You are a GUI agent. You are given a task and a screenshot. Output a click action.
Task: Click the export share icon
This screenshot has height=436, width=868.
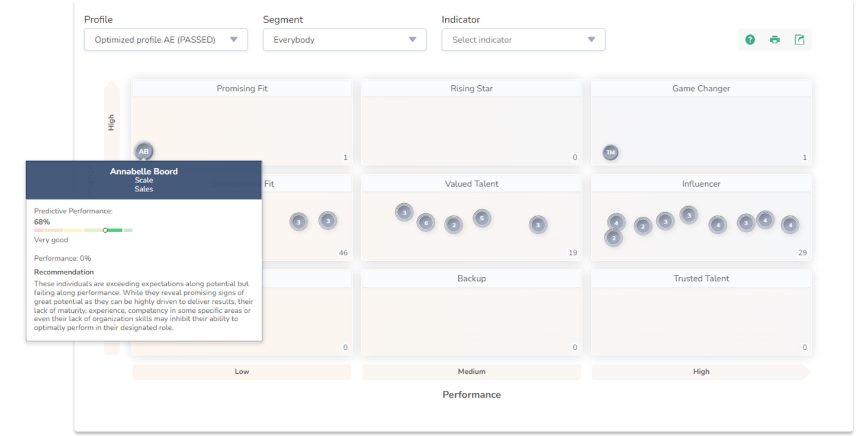point(799,40)
